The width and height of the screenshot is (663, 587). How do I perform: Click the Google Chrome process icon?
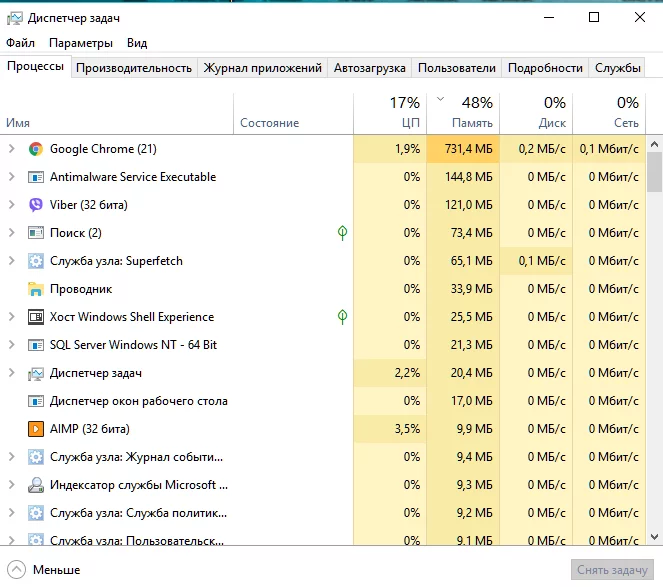tap(36, 149)
